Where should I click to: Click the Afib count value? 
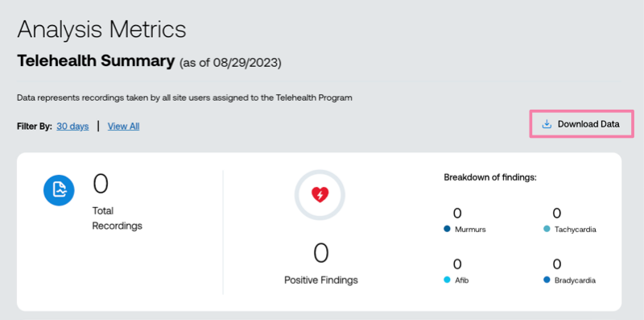(x=457, y=264)
